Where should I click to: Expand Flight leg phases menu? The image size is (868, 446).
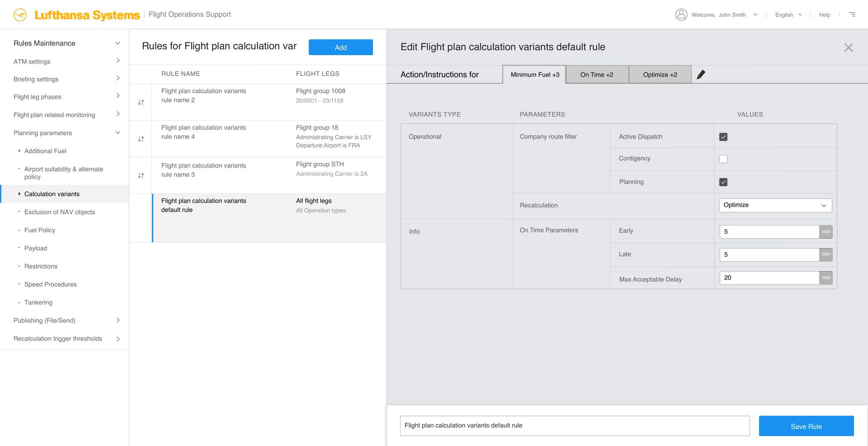point(118,95)
